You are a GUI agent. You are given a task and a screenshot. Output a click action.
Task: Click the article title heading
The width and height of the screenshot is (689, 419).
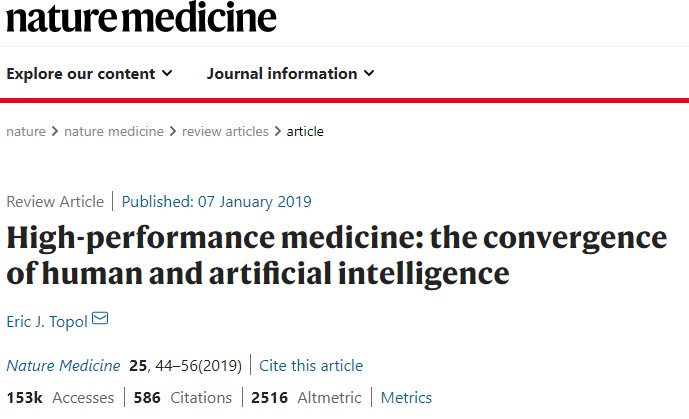pos(337,255)
